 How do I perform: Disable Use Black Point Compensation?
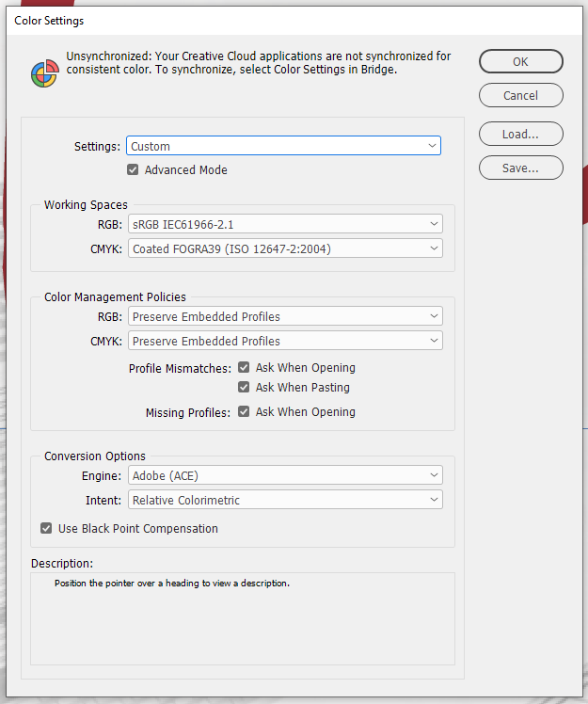pos(46,528)
